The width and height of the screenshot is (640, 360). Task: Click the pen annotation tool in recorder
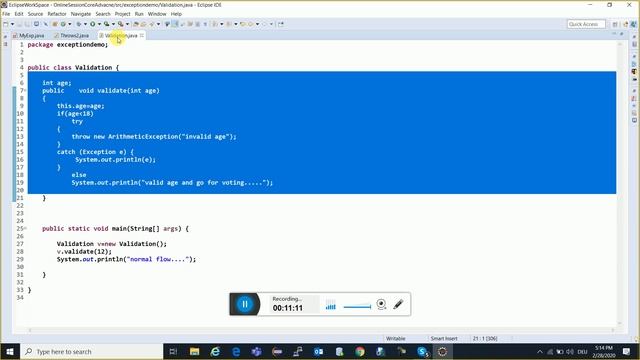click(x=398, y=304)
